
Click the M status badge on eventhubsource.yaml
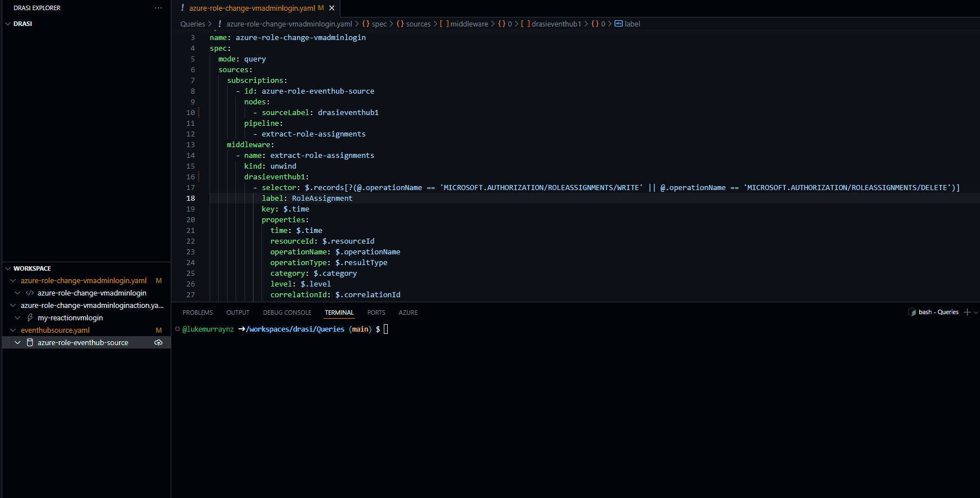(x=159, y=330)
